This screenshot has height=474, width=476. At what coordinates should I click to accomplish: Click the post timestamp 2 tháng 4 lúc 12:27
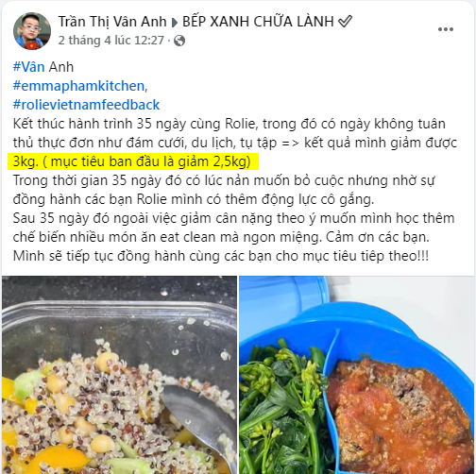pos(111,41)
